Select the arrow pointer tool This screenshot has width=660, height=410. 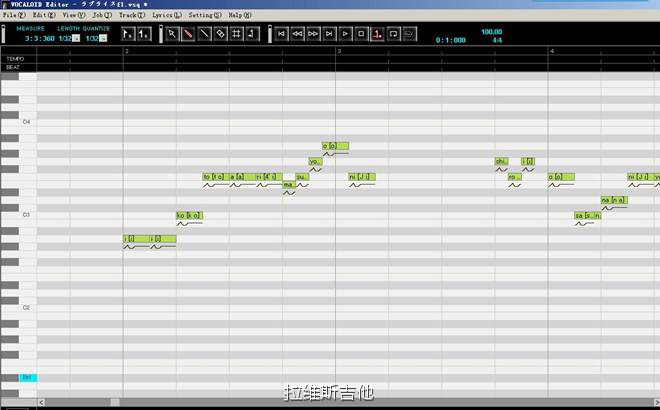[x=172, y=34]
